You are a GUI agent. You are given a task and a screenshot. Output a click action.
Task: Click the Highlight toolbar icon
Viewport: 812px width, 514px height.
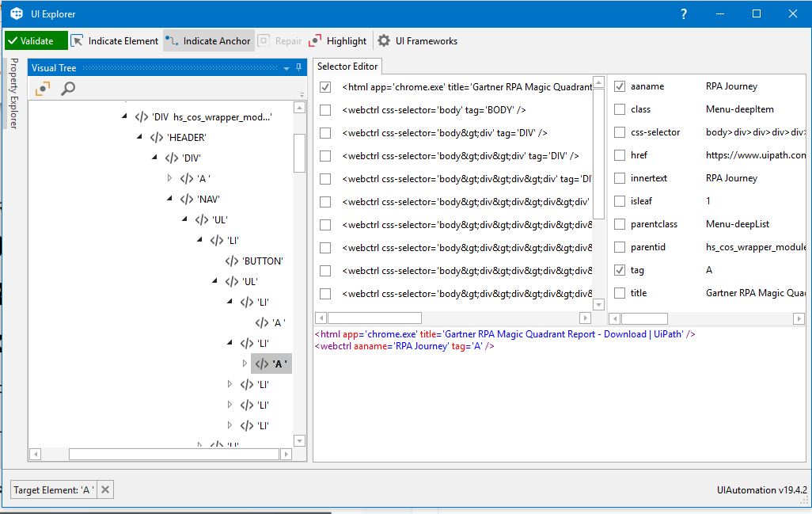[x=315, y=41]
